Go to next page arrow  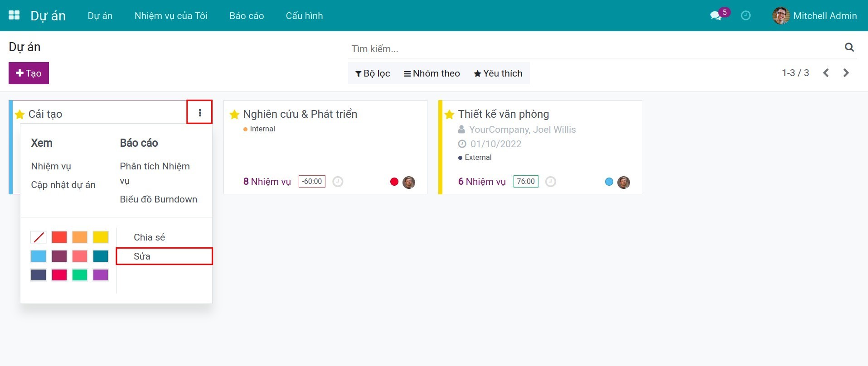tap(846, 73)
